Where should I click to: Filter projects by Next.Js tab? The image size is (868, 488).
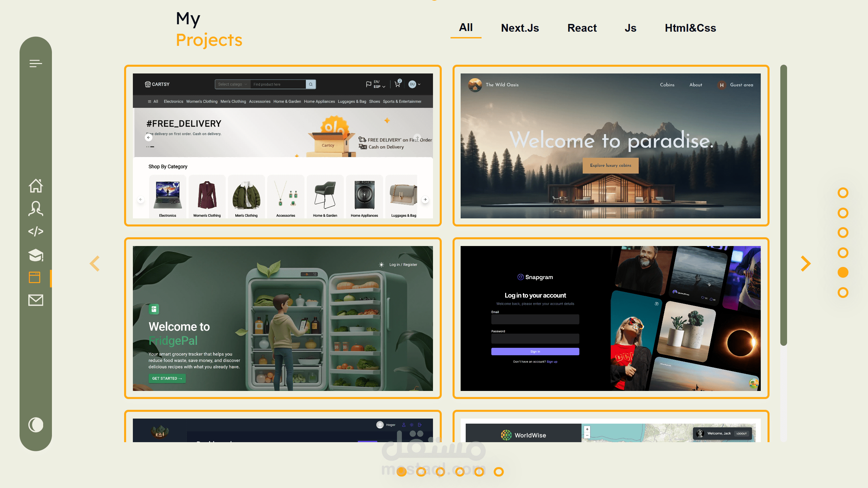[520, 28]
